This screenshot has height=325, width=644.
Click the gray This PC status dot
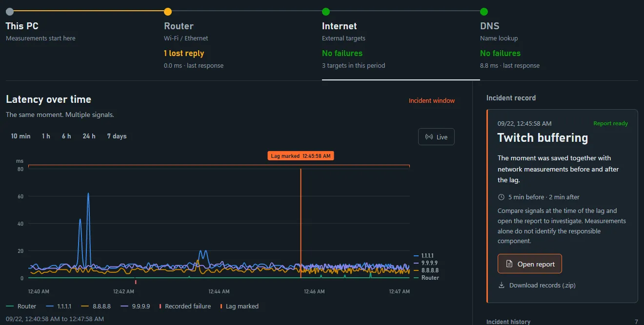10,11
